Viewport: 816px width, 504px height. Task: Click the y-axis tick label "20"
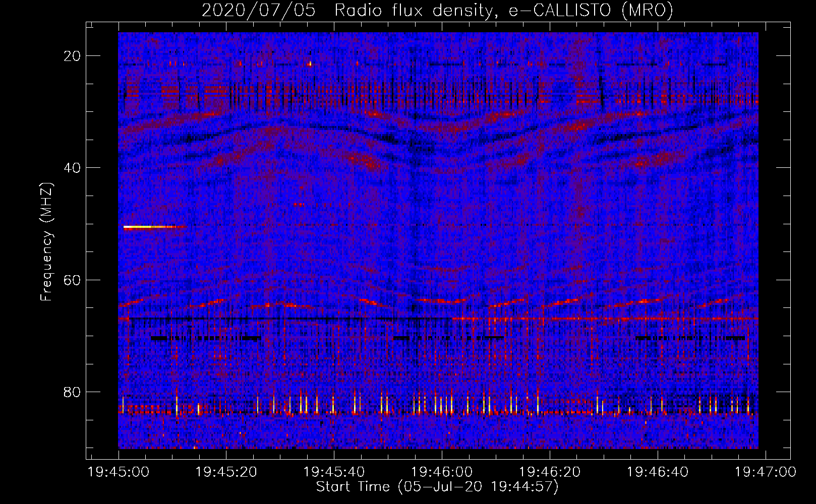tap(73, 56)
